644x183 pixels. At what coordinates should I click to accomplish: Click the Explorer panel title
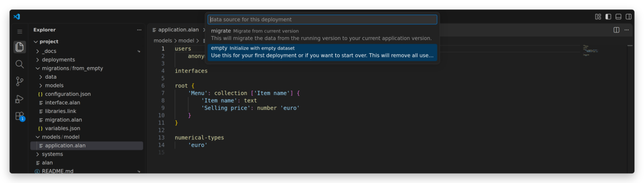[x=44, y=30]
